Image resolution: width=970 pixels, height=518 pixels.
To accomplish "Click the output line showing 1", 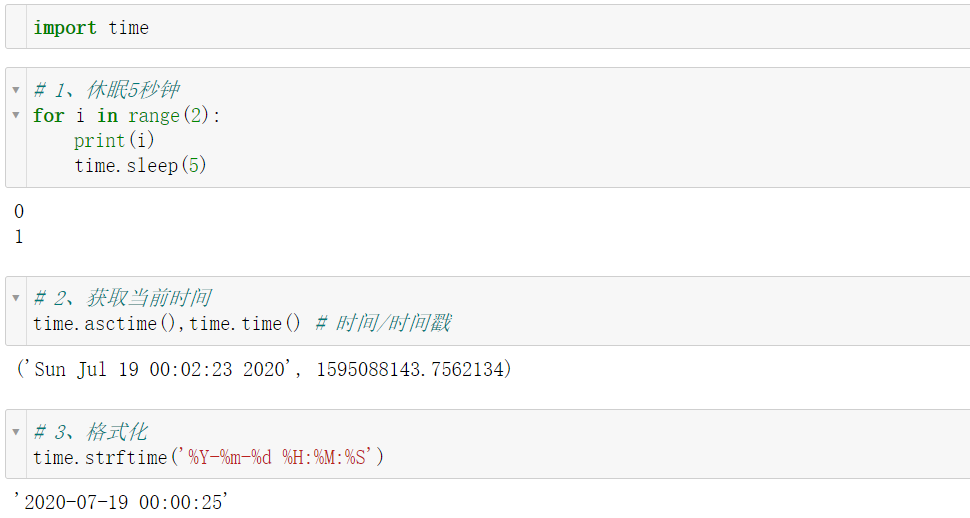I will tap(19, 237).
